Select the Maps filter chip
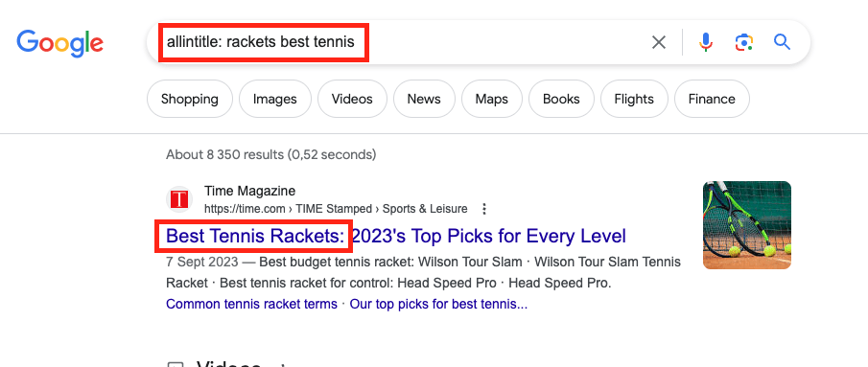This screenshot has width=868, height=367. [x=492, y=99]
